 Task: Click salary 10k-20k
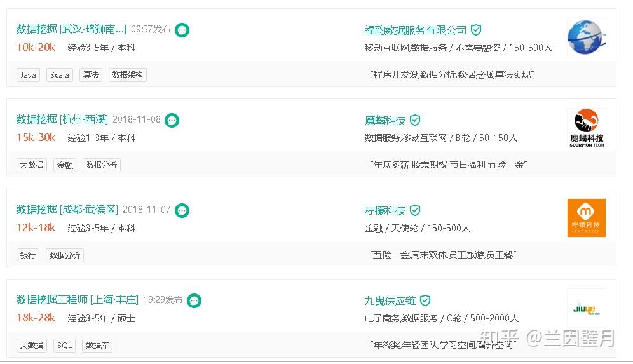coord(36,47)
